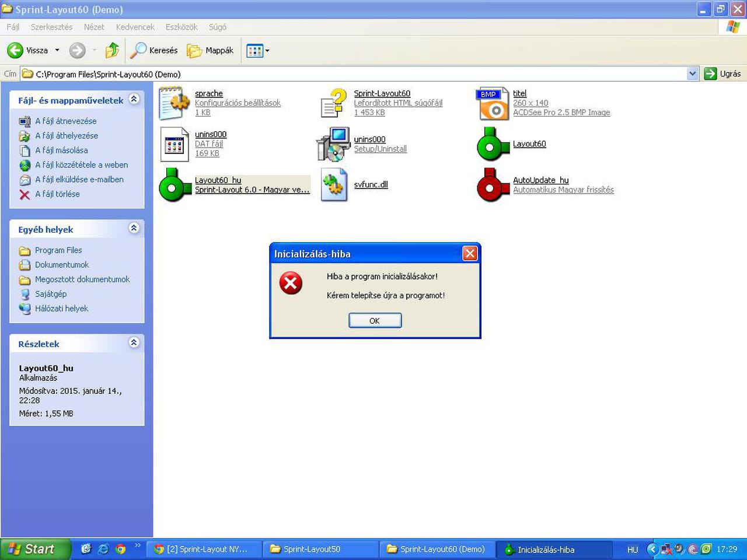Choose A fájl áthelyezése to move file

pyautogui.click(x=67, y=135)
